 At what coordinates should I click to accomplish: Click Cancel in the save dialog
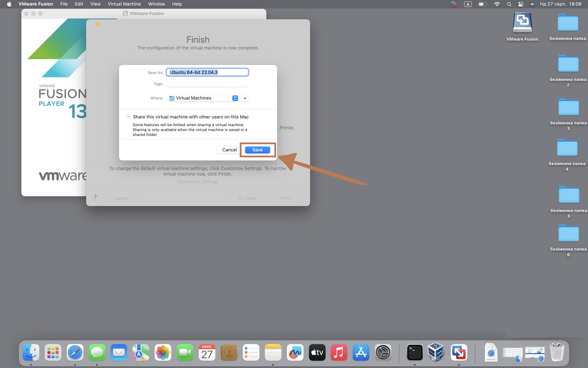point(229,150)
